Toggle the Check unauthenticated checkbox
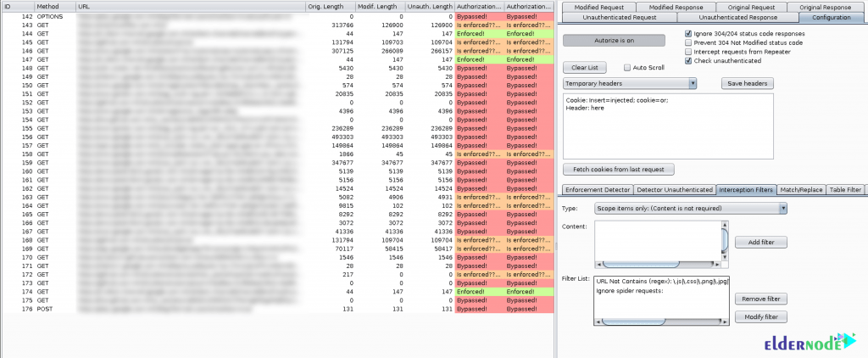This screenshot has width=868, height=358. [x=688, y=60]
